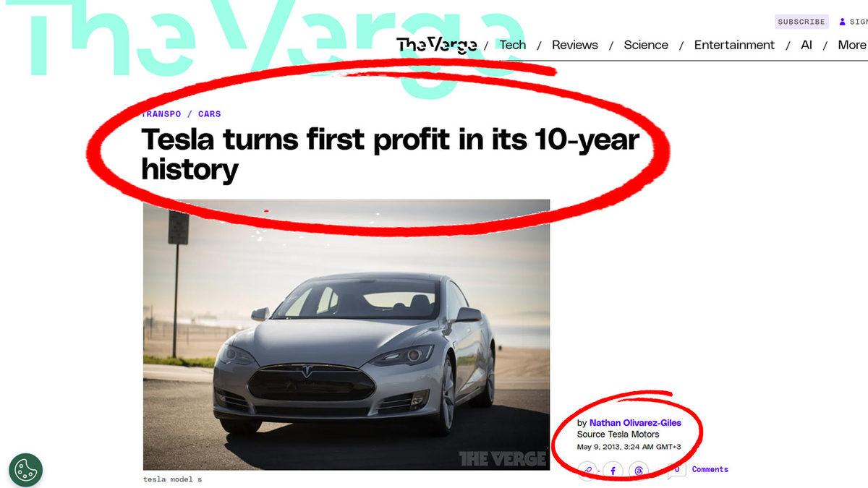868x488 pixels.
Task: Click the Tesla Model S photo
Action: tap(346, 335)
